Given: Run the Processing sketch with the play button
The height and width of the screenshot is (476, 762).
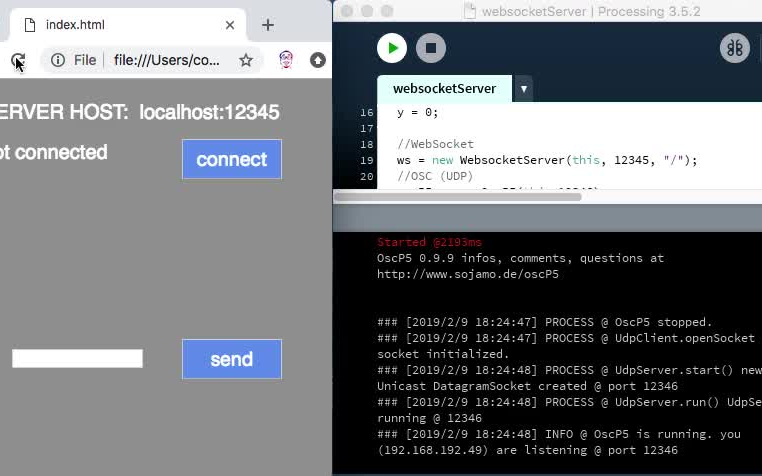Looking at the screenshot, I should [x=392, y=48].
